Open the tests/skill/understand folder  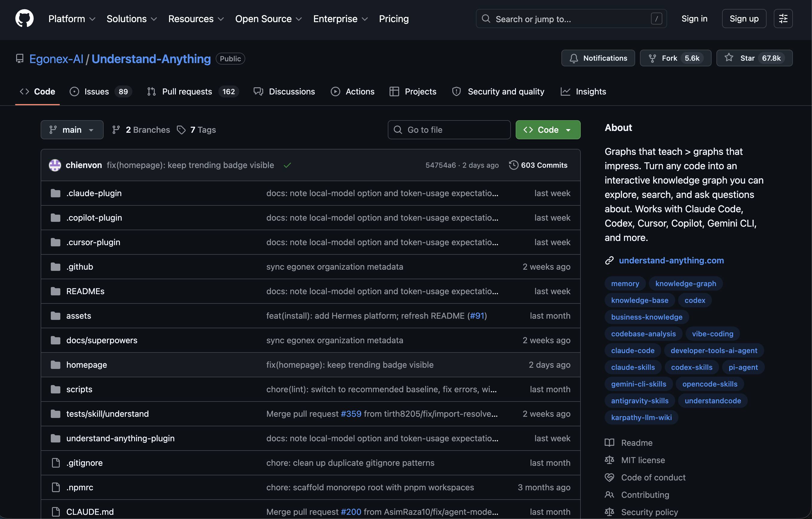pyautogui.click(x=108, y=414)
